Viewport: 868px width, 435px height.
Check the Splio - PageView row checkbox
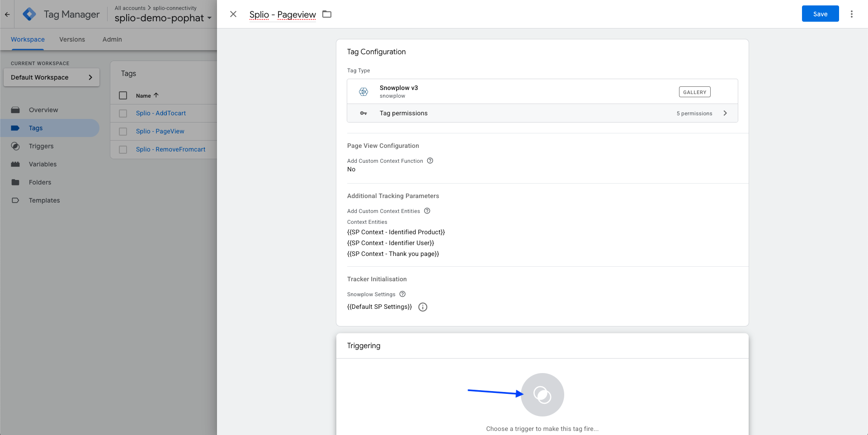123,132
